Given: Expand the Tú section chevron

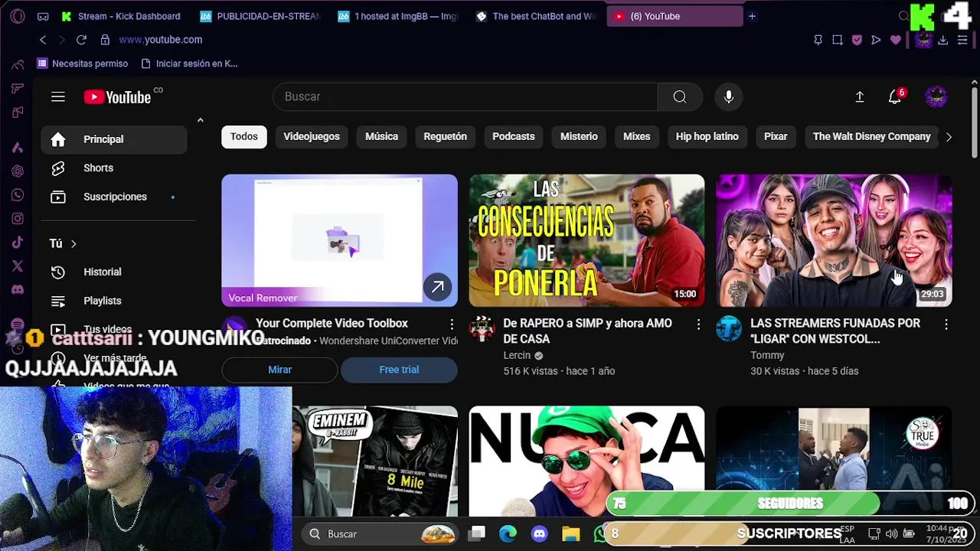Looking at the screenshot, I should tap(73, 243).
